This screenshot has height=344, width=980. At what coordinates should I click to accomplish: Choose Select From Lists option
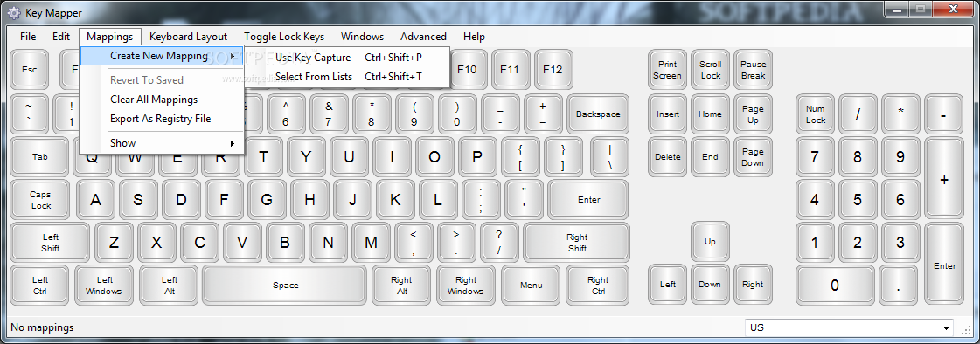coord(347,77)
